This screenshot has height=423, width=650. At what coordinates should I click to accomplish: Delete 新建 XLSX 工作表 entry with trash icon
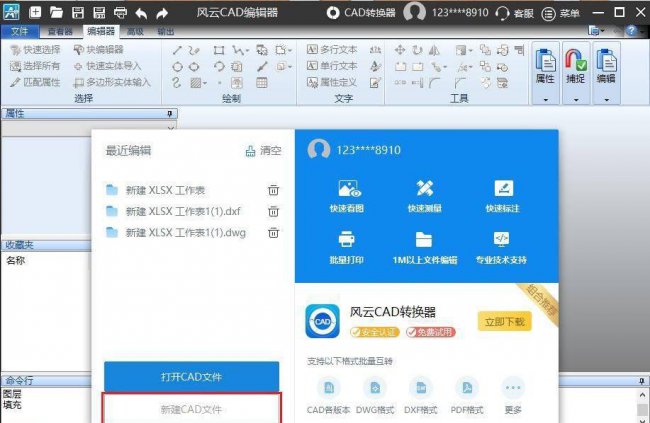tap(273, 190)
